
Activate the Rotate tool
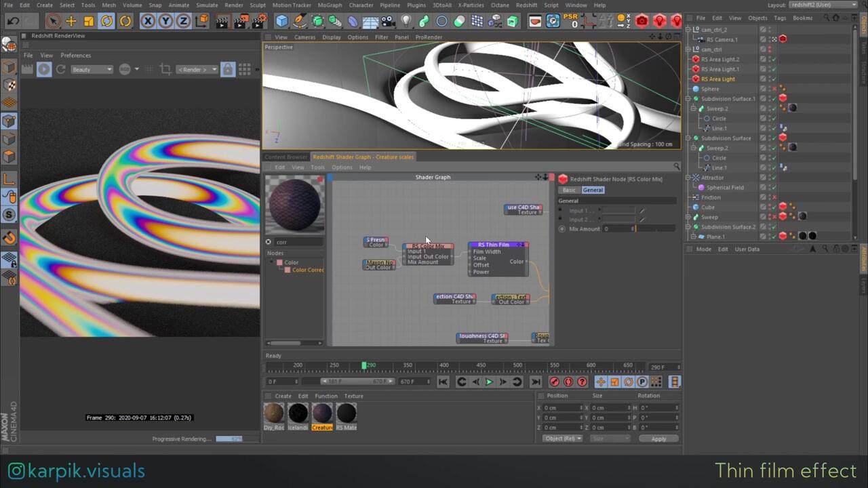[x=107, y=21]
